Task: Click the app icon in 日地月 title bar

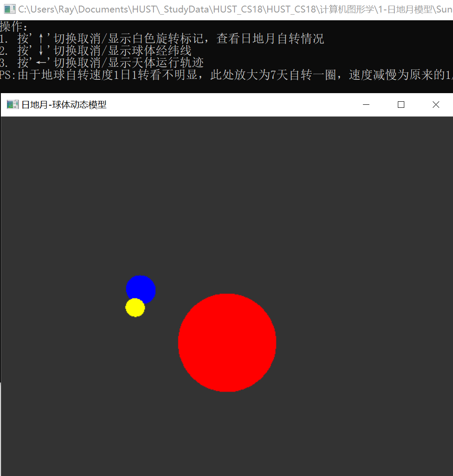Action: pos(13,105)
